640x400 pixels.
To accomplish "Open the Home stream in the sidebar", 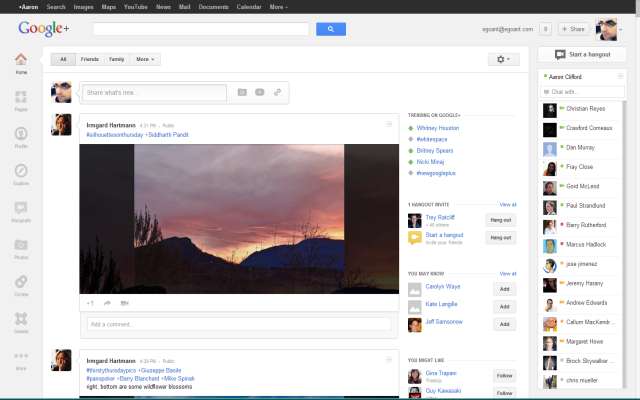I will [21, 63].
